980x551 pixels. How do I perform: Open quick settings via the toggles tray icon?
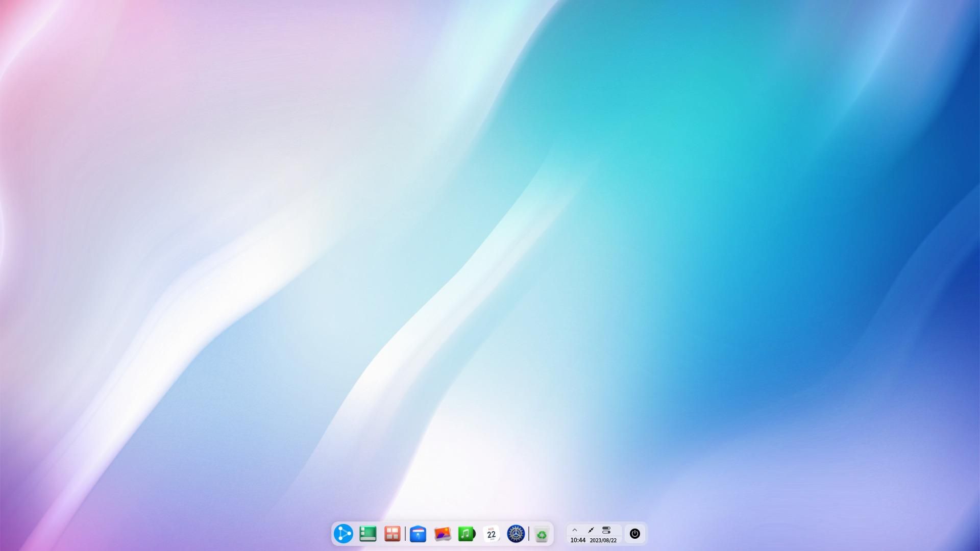606,530
